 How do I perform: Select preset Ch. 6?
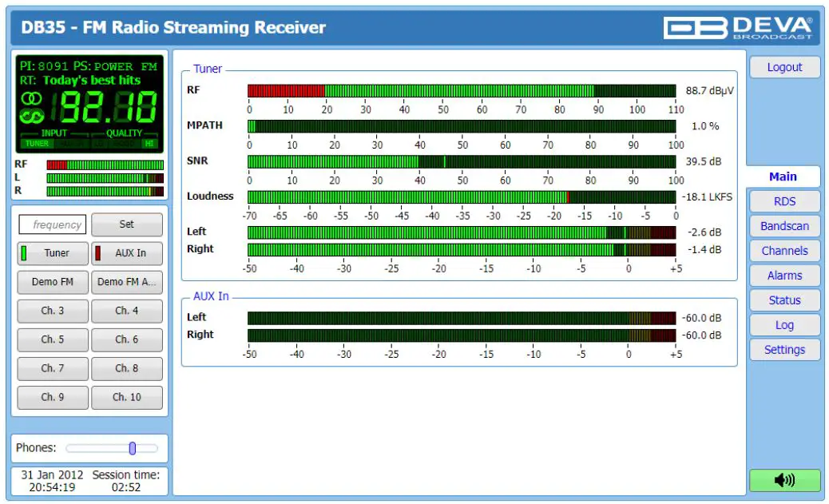tap(127, 339)
